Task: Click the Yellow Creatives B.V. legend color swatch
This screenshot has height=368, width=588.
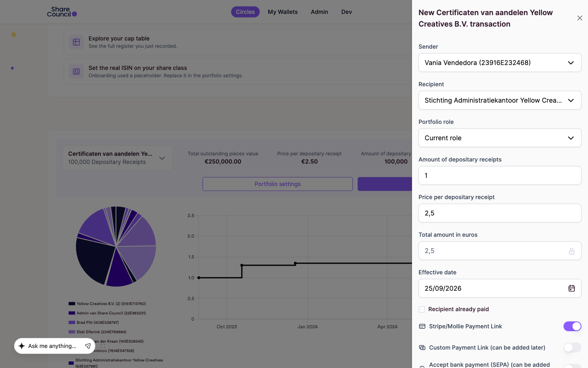Action: coord(72,304)
